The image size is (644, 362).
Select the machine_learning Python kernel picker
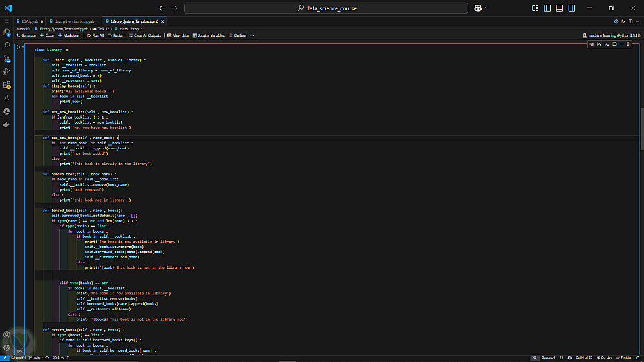pyautogui.click(x=611, y=35)
